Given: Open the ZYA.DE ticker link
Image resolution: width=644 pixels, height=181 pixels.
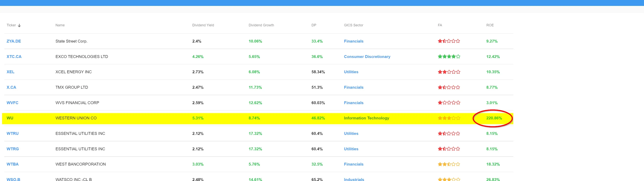Looking at the screenshot, I should click(14, 41).
